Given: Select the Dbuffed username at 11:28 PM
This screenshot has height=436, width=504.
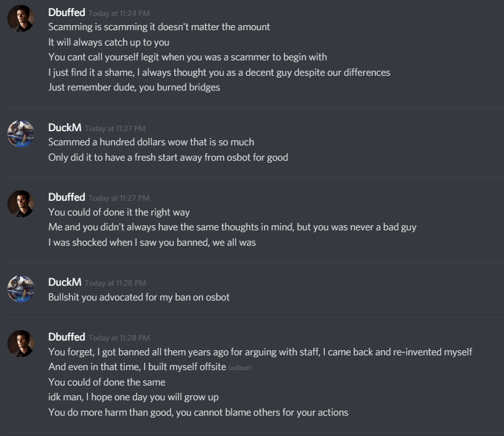Looking at the screenshot, I should [x=66, y=337].
